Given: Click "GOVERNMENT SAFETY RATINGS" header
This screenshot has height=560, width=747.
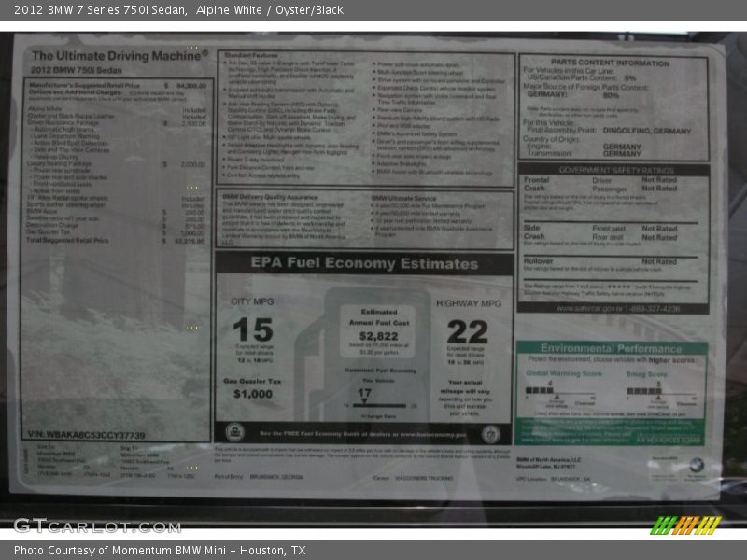Looking at the screenshot, I should (616, 170).
